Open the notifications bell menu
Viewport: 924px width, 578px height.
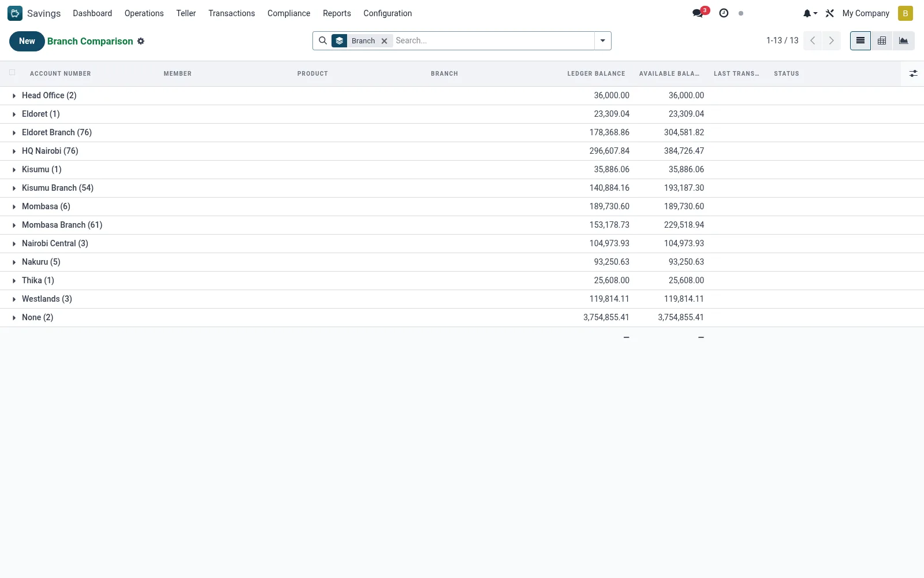click(810, 13)
